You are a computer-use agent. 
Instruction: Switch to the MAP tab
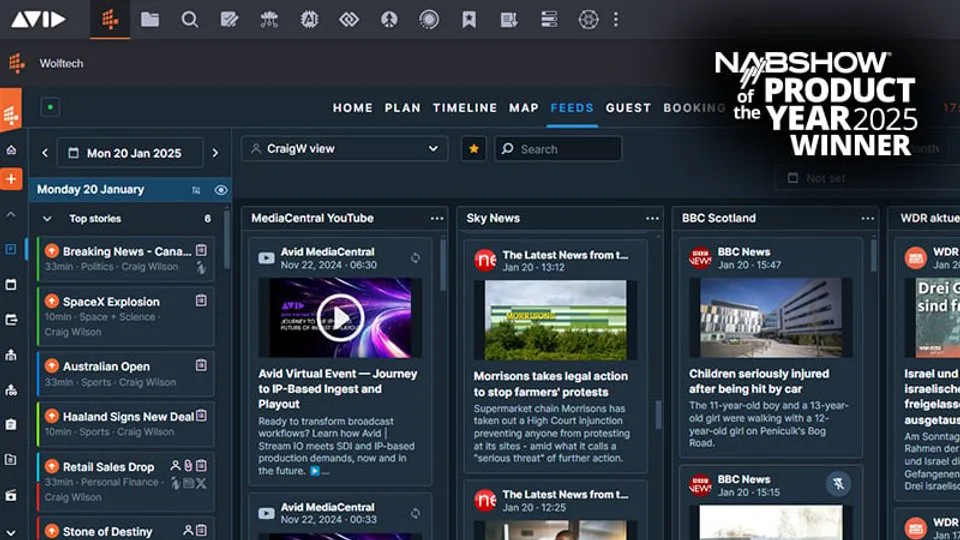(x=524, y=108)
